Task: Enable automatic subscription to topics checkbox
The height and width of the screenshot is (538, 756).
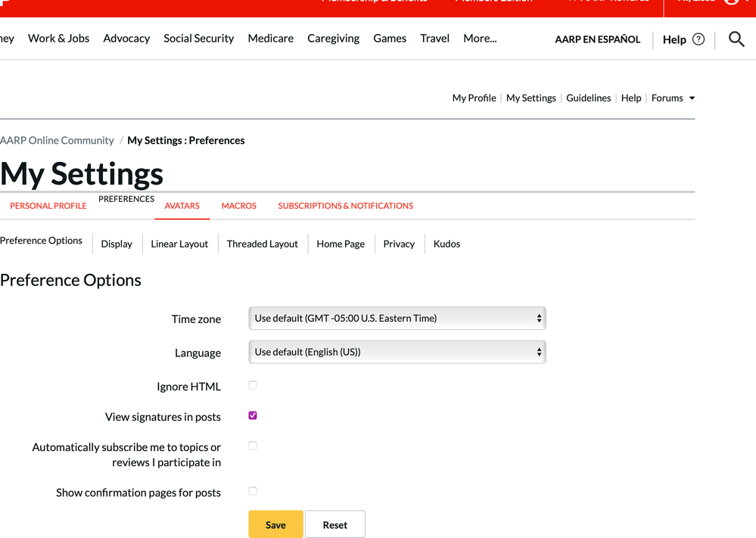Action: click(253, 446)
